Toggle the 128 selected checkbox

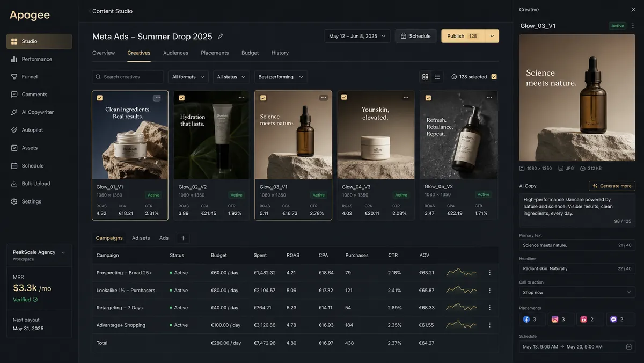(x=494, y=77)
